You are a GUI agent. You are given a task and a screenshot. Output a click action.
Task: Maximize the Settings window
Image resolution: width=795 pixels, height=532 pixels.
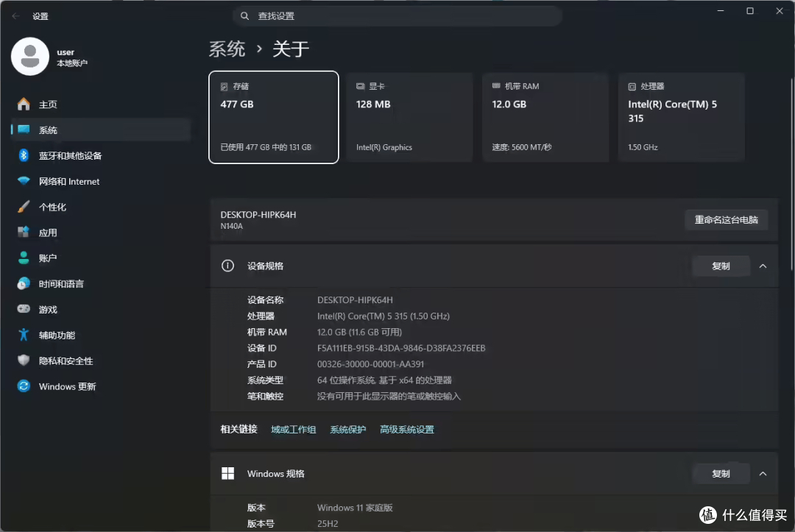coord(750,10)
